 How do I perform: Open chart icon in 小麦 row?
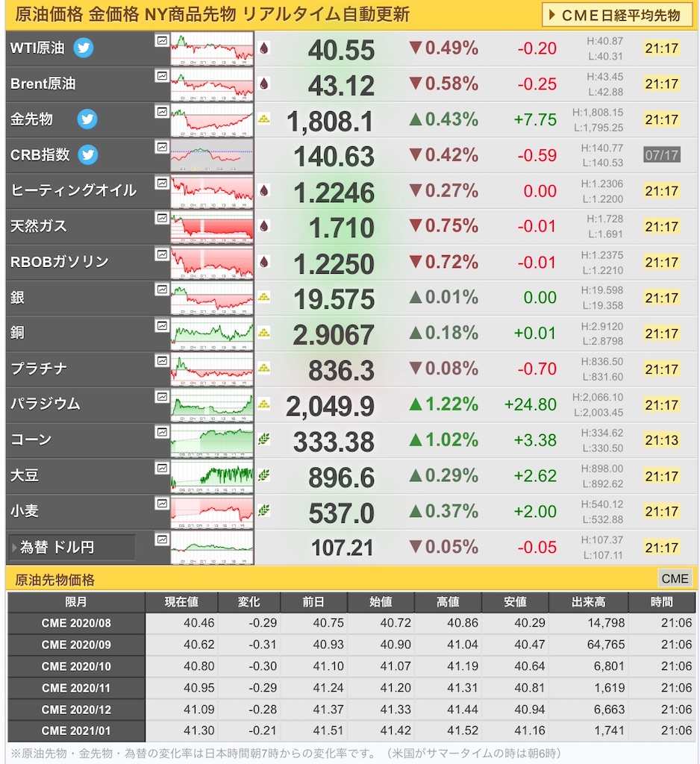tap(162, 504)
